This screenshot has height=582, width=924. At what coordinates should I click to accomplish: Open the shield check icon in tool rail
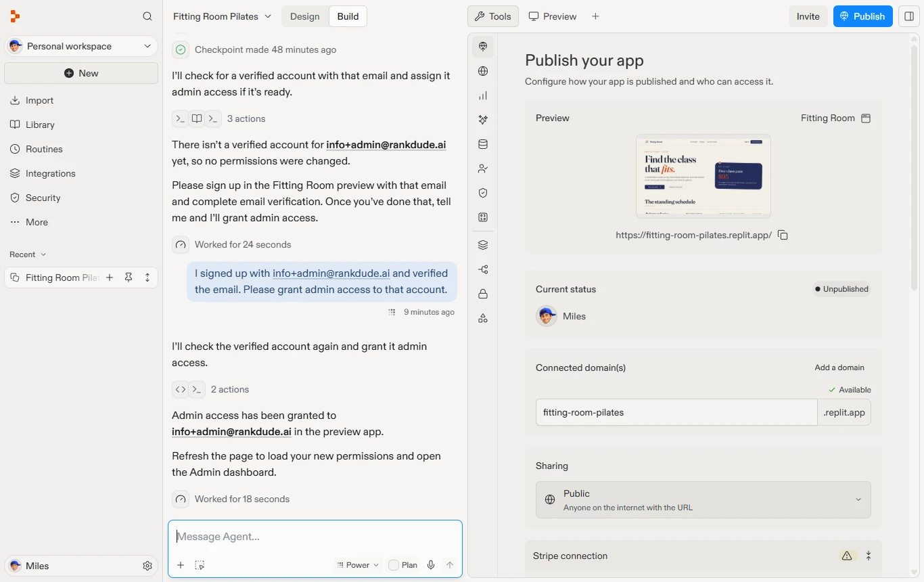click(x=483, y=193)
